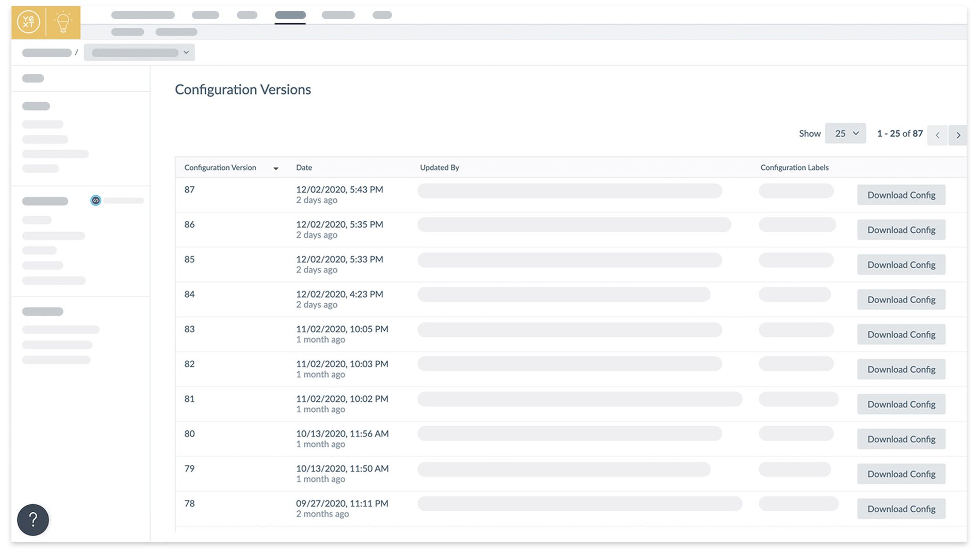
Task: Click date 09/27/2020, 11:11 PM
Action: pyautogui.click(x=342, y=503)
